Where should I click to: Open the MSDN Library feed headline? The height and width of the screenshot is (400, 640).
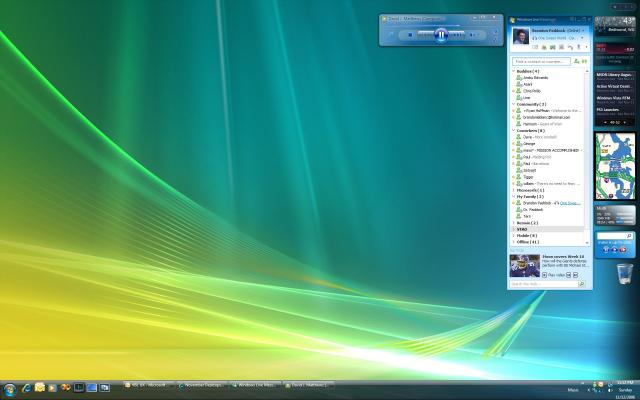pyautogui.click(x=615, y=76)
